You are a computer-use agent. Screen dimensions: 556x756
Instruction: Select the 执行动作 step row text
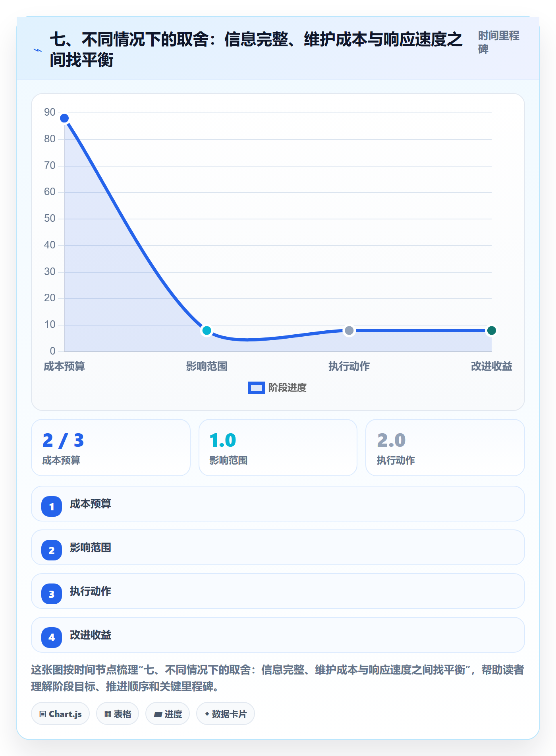[x=91, y=591]
